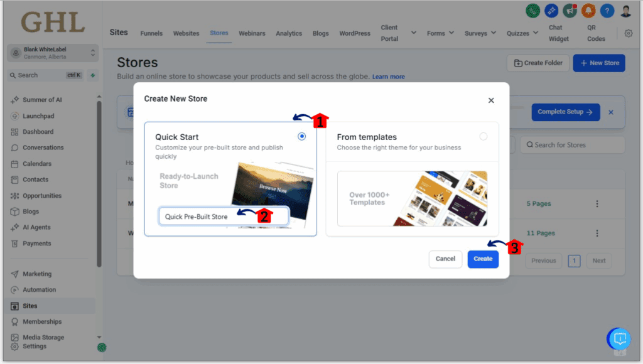Click the Settings gear in the top bar
The width and height of the screenshot is (643, 364).
click(629, 33)
